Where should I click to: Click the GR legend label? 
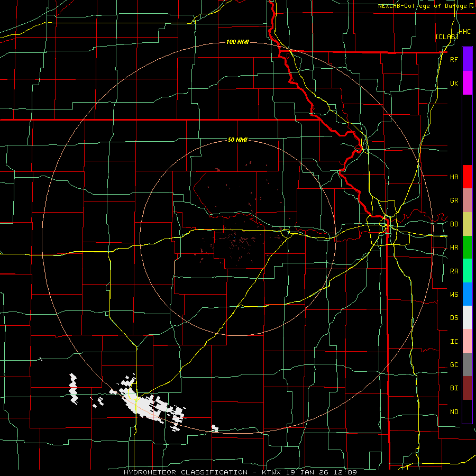point(454,200)
